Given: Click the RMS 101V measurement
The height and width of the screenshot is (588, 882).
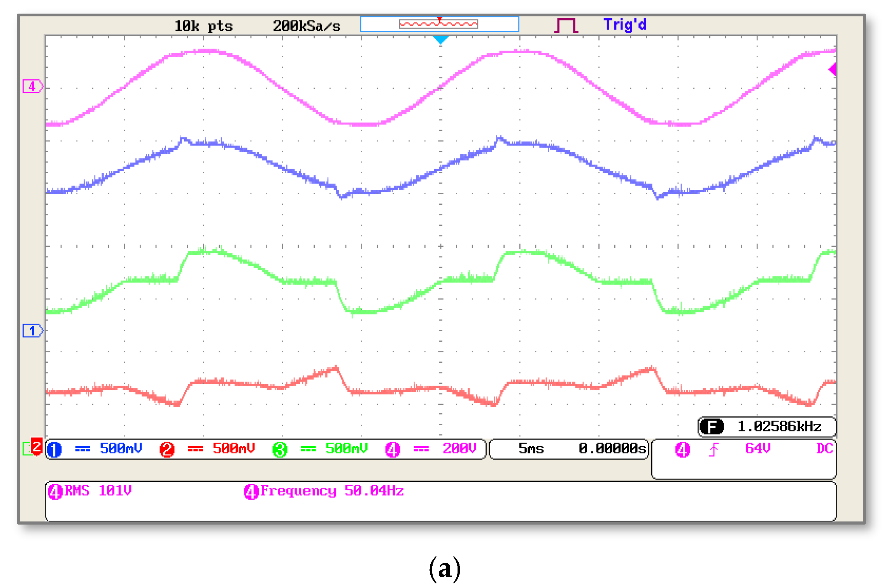Looking at the screenshot, I should [x=90, y=491].
